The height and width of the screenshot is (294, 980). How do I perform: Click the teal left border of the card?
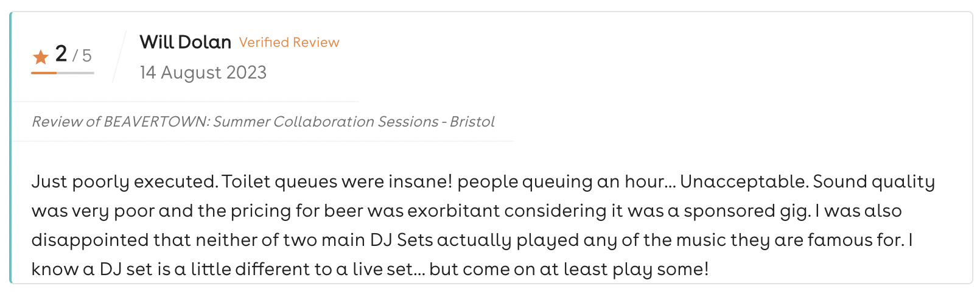point(11,147)
